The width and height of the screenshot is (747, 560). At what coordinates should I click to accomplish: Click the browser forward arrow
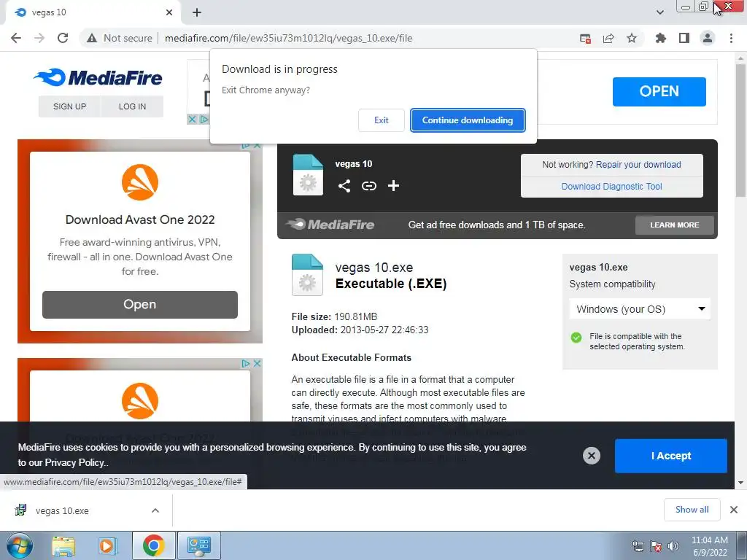(39, 38)
